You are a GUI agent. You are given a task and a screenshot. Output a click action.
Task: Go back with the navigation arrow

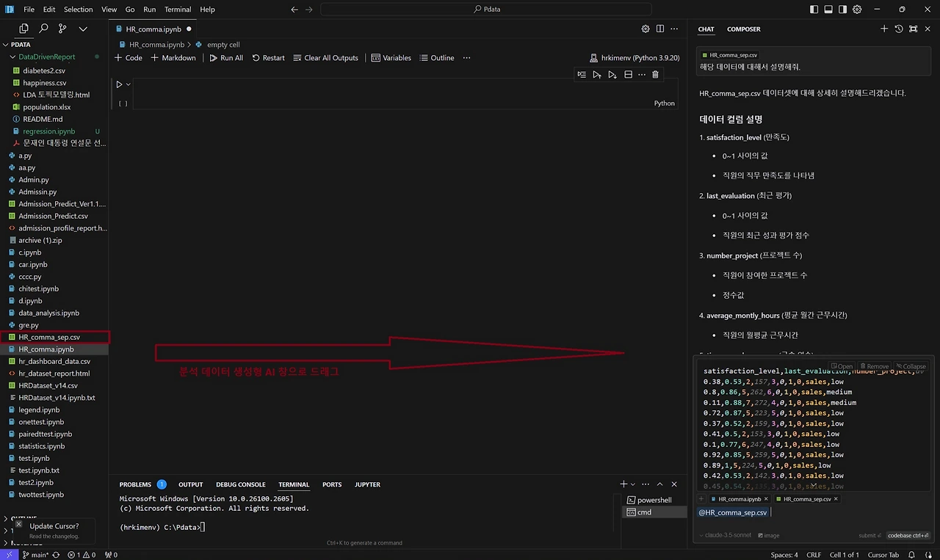294,10
